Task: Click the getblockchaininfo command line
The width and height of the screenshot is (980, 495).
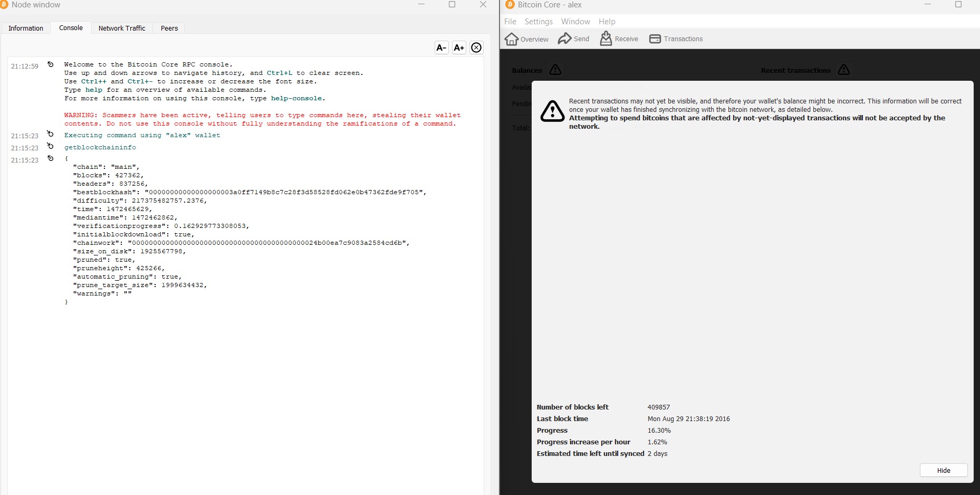Action: tap(100, 147)
